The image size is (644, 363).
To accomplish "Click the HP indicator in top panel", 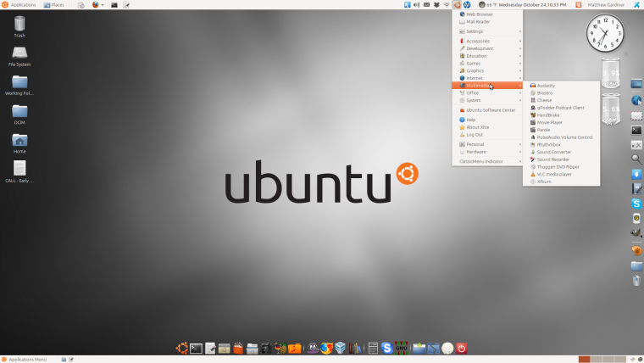I will [x=467, y=4].
